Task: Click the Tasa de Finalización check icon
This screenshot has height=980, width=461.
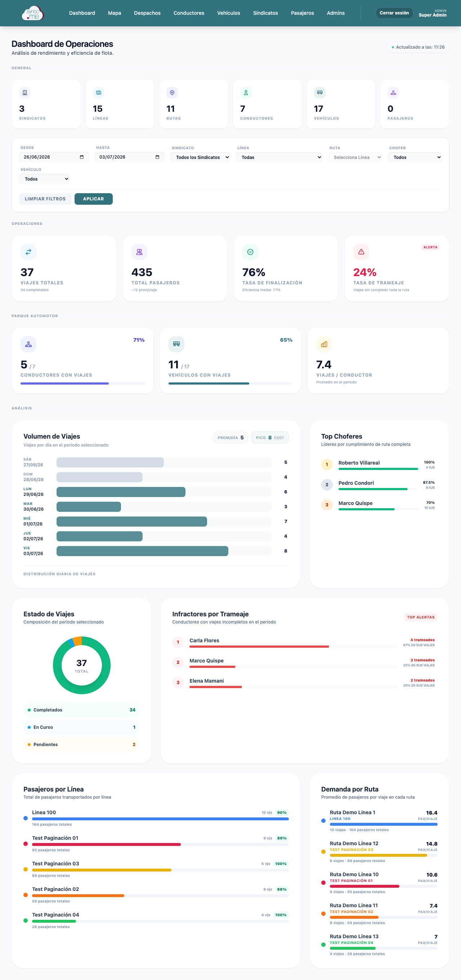Action: click(250, 252)
